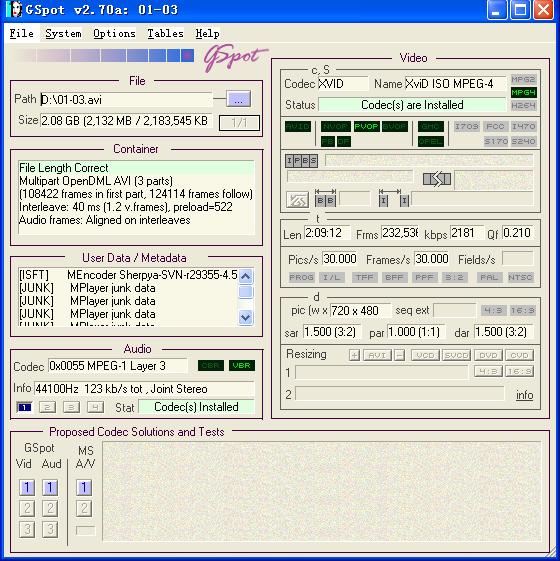Image resolution: width=560 pixels, height=561 pixels.
Task: Open the Tables menu
Action: click(x=165, y=33)
